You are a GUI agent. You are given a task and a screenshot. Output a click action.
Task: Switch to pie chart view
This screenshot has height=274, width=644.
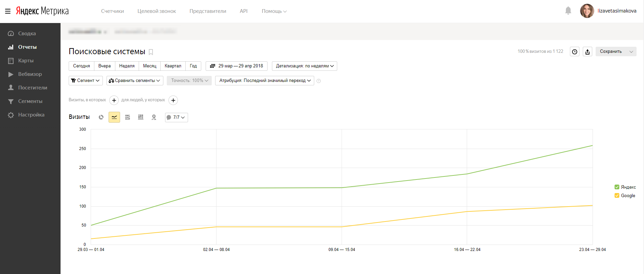(x=101, y=117)
